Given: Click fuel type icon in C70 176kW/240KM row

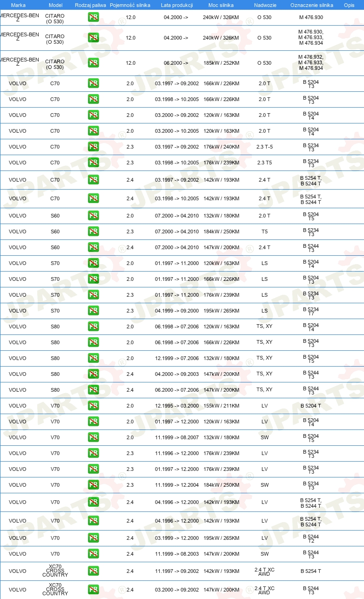Looking at the screenshot, I should click(93, 147).
